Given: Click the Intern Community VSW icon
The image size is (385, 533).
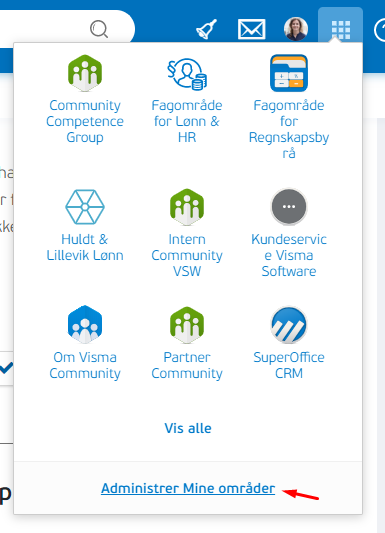Looking at the screenshot, I should 187,207.
